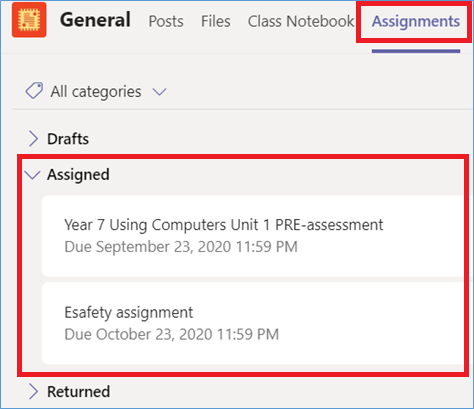Click the orange team avatar icon

29,20
